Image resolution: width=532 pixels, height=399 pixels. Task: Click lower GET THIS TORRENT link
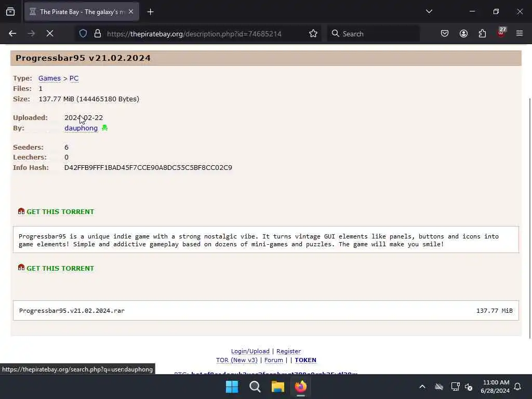coord(60,269)
